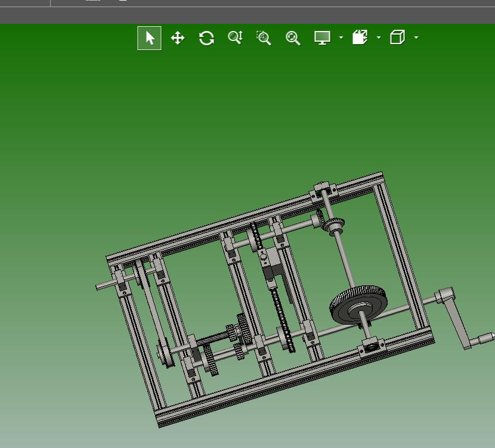Open the view orientation dropdown arrow
The width and height of the screenshot is (495, 448).
pos(416,38)
